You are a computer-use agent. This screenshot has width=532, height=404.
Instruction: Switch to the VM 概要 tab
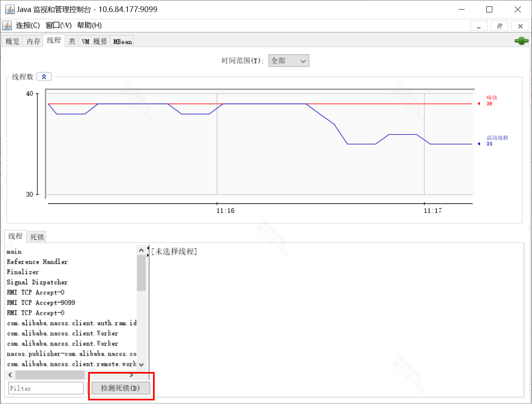click(x=94, y=41)
